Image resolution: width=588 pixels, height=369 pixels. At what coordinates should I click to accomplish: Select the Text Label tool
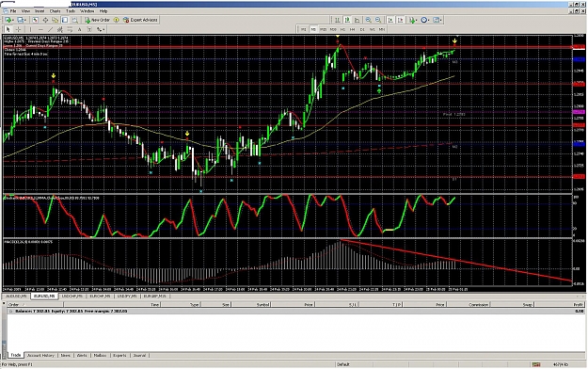89,29
